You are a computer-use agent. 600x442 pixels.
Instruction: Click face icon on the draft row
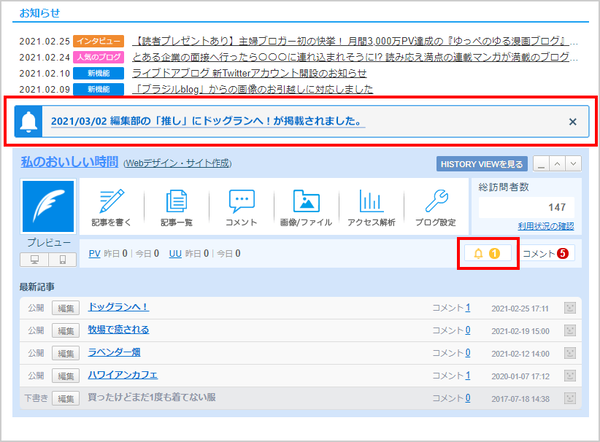click(570, 398)
